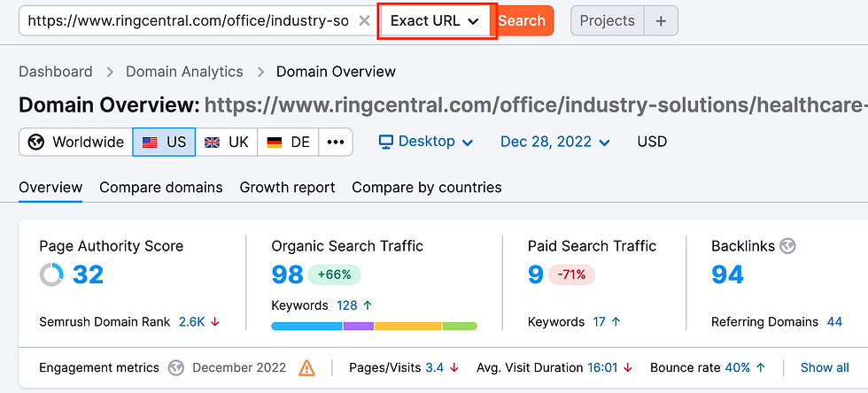The width and height of the screenshot is (868, 393).
Task: Clear the URL search field with the X icon
Action: [364, 21]
